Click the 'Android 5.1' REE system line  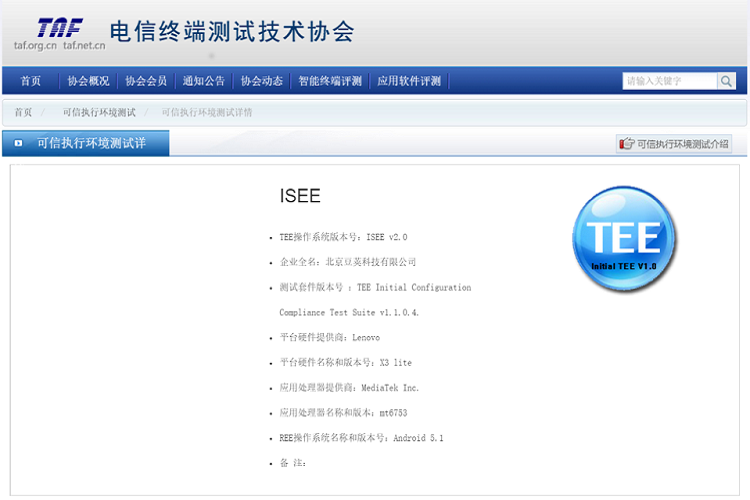pyautogui.click(x=362, y=438)
